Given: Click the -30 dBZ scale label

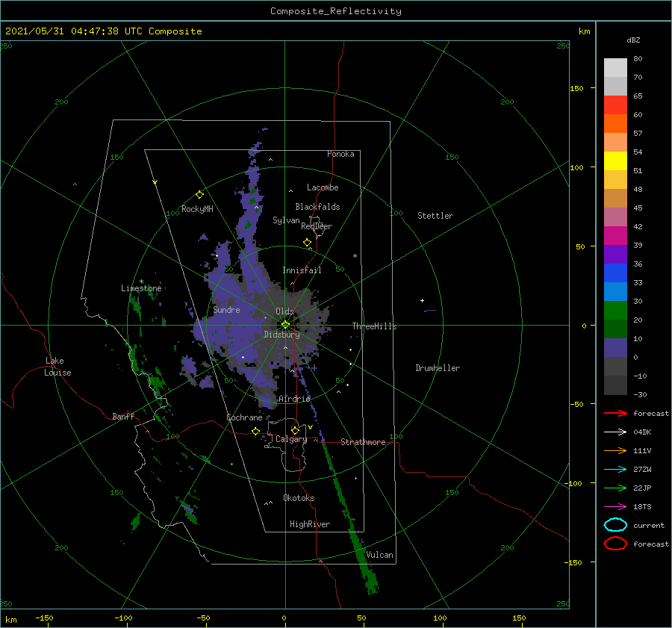Looking at the screenshot, I should tap(640, 394).
